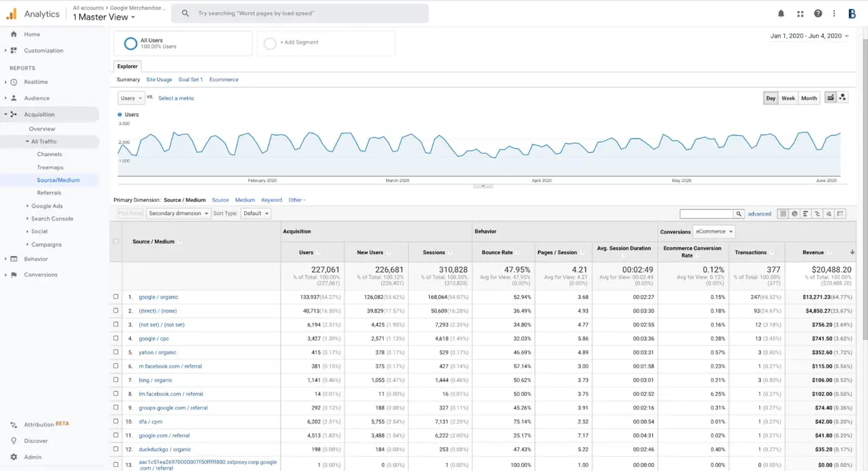Select the Explorer tab
The height and width of the screenshot is (471, 868).
point(128,66)
